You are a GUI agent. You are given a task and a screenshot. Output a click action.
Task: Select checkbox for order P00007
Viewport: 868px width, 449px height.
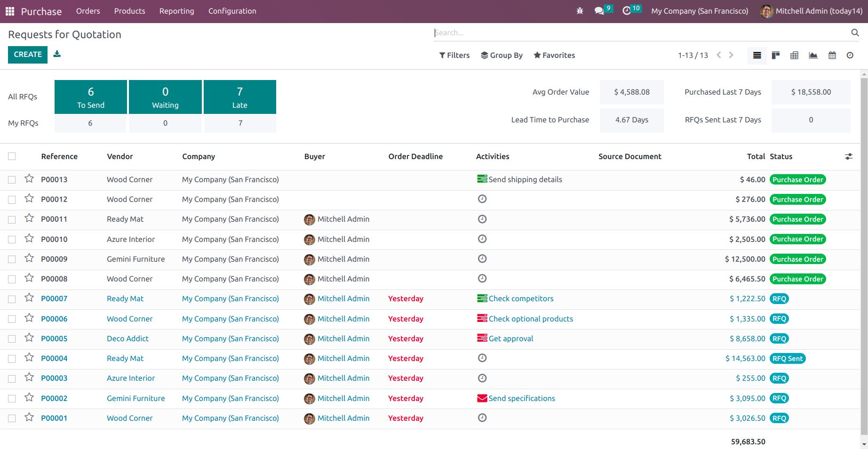12,299
